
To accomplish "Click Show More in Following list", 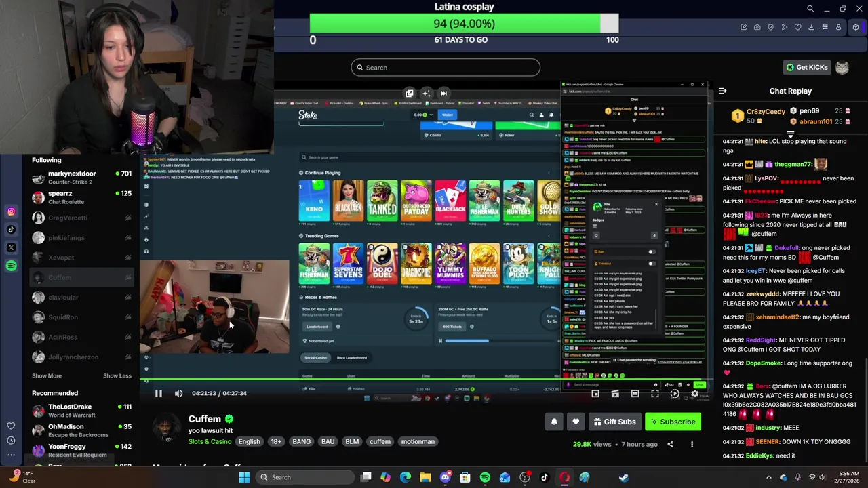I will [47, 375].
